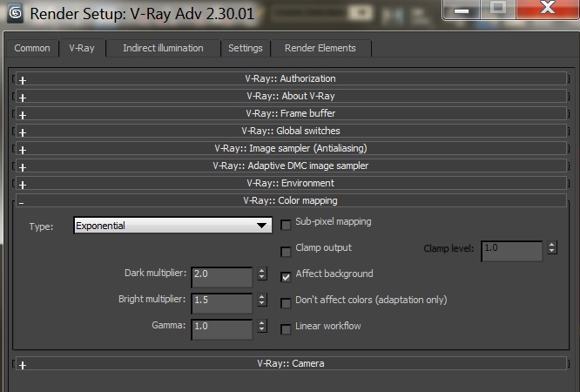This screenshot has height=392, width=580.
Task: Click the Clamp level value field
Action: click(x=512, y=252)
